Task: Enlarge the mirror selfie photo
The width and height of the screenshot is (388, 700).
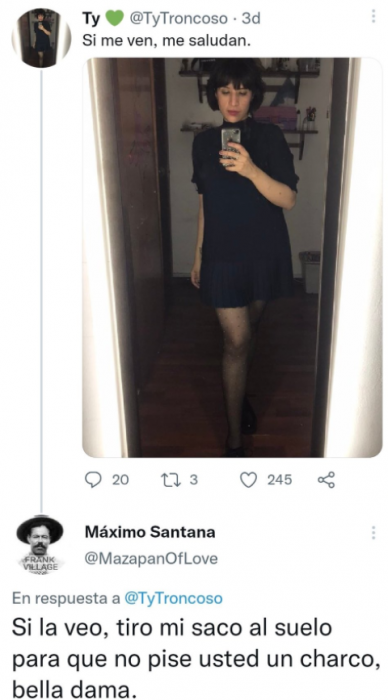Action: [x=232, y=257]
